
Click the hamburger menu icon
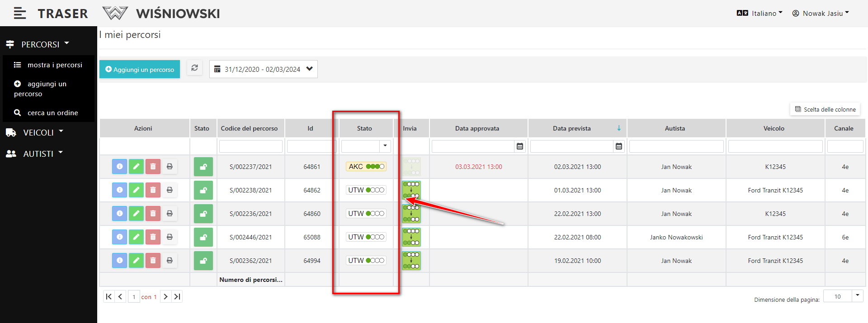[19, 14]
